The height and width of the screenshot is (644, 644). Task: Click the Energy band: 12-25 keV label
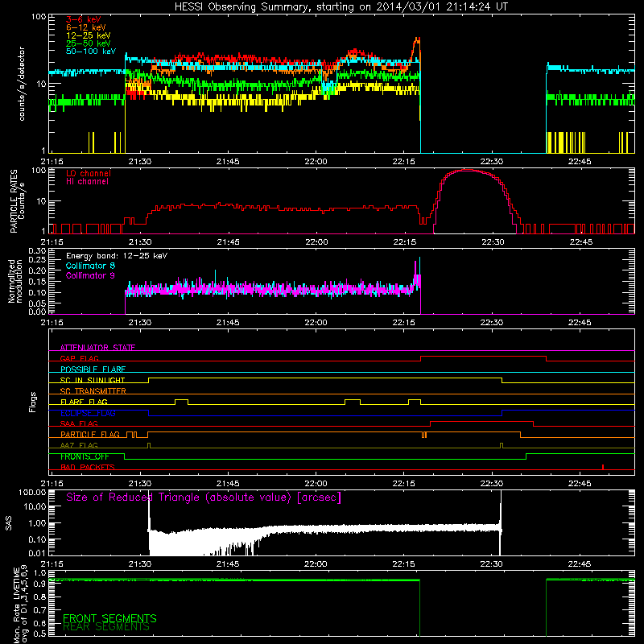117,256
